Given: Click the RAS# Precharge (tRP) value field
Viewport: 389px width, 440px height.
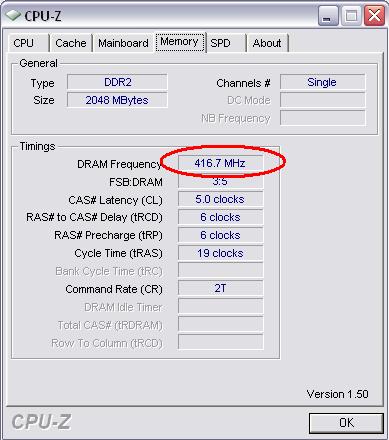Looking at the screenshot, I should (220, 235).
